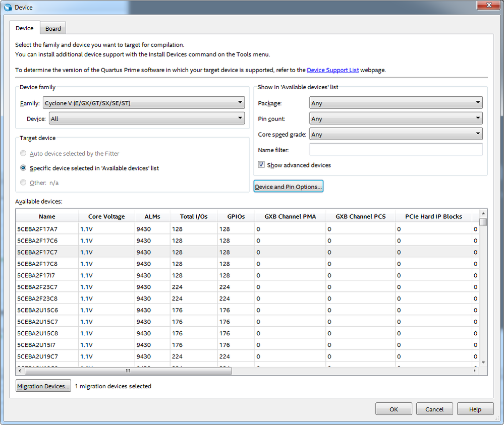Select Specific device selected radio button
This screenshot has height=425, width=504.
point(23,168)
